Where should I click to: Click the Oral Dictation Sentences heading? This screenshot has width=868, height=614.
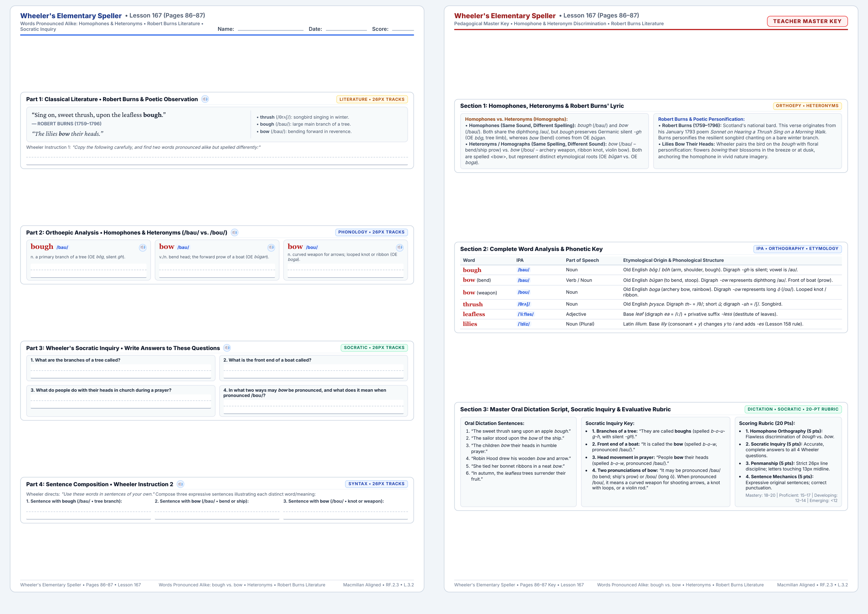click(x=494, y=424)
